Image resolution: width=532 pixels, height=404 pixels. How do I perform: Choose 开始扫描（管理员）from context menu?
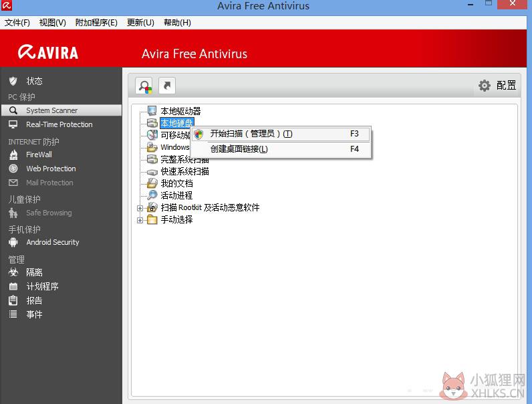pyautogui.click(x=281, y=134)
